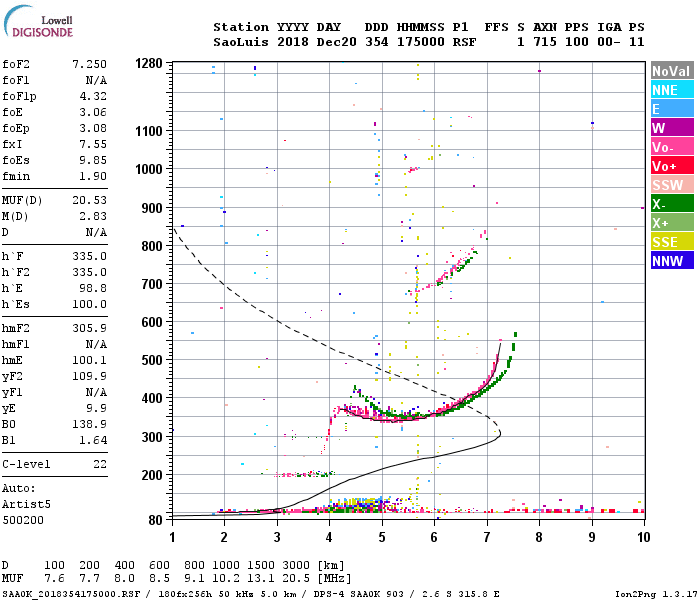Click the h`E value 98.8
Image resolution: width=700 pixels, height=600 pixels.
[93, 288]
